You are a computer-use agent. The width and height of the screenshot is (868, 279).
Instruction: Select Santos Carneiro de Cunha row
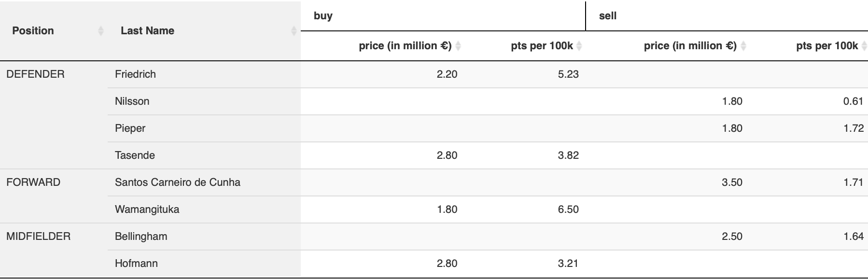click(x=177, y=182)
